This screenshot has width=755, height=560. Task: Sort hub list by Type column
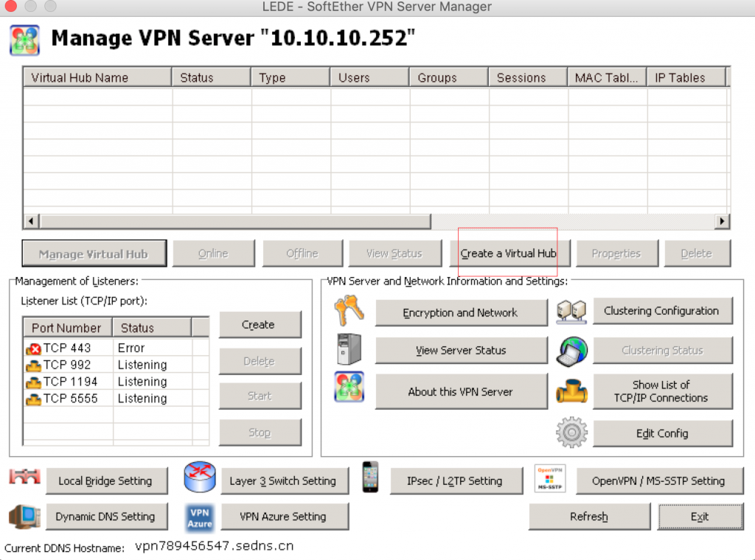pos(290,77)
